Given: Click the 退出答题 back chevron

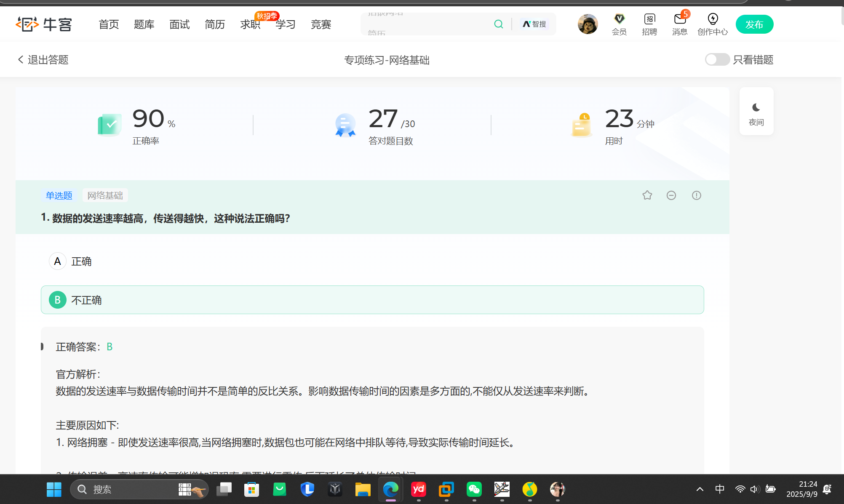Looking at the screenshot, I should 21,59.
